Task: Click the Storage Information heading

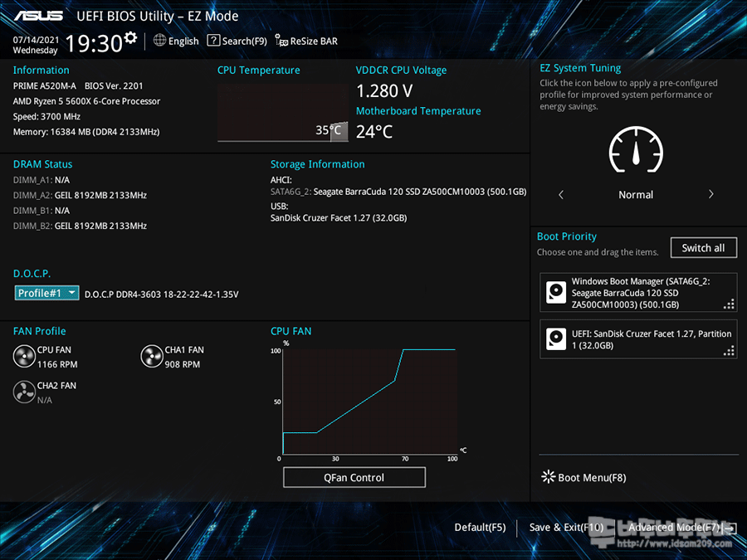Action: coord(317,163)
